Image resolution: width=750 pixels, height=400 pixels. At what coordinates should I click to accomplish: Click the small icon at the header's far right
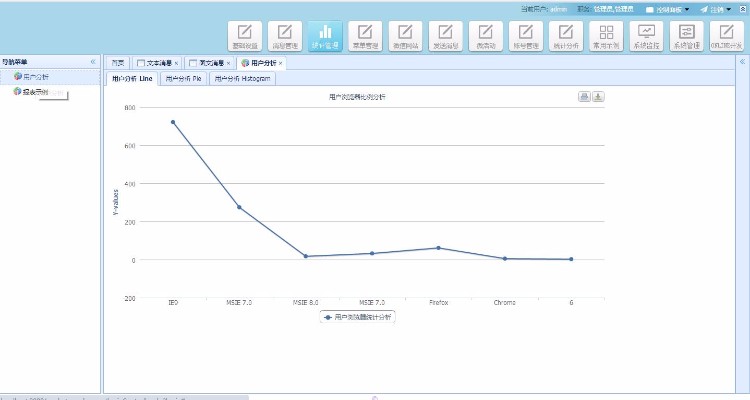coord(743,9)
